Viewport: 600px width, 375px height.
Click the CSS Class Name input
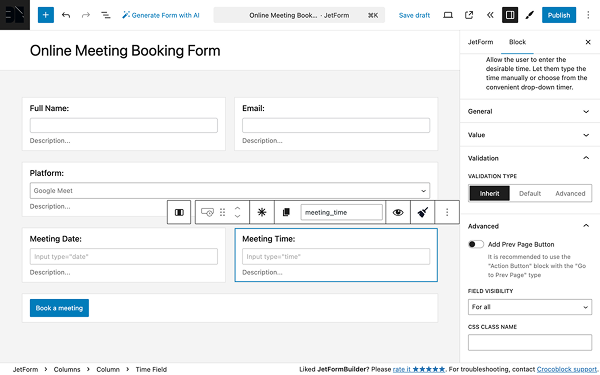tap(530, 342)
